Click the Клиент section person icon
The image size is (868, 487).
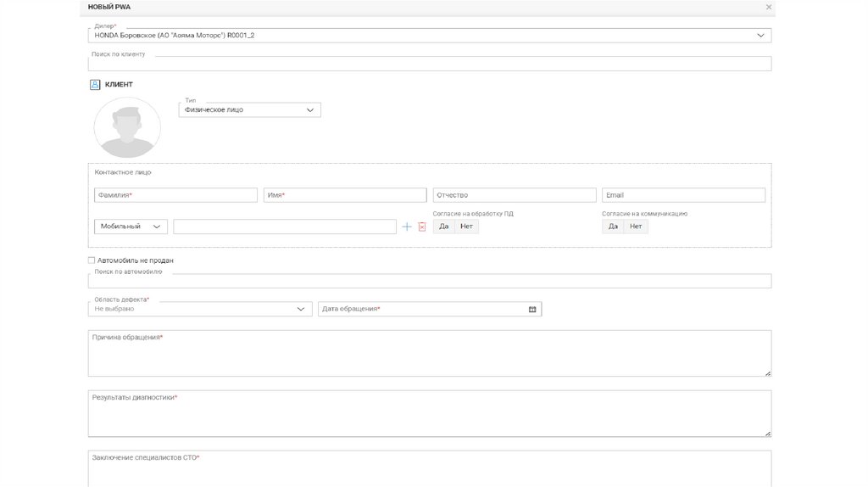click(95, 85)
